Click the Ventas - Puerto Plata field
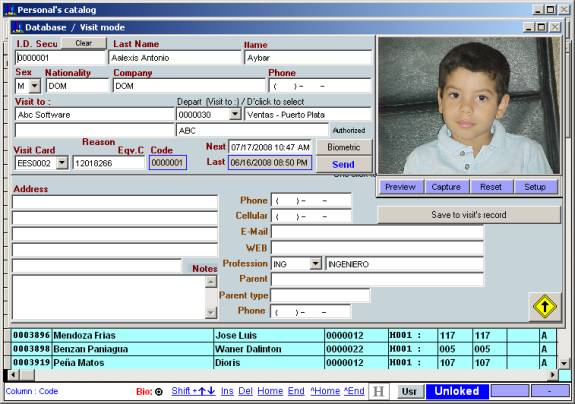 point(308,115)
